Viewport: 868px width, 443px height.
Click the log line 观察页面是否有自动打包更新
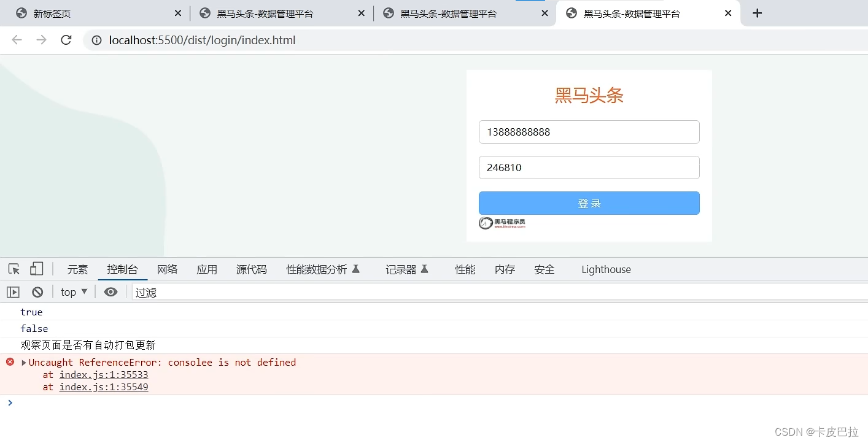(x=88, y=345)
